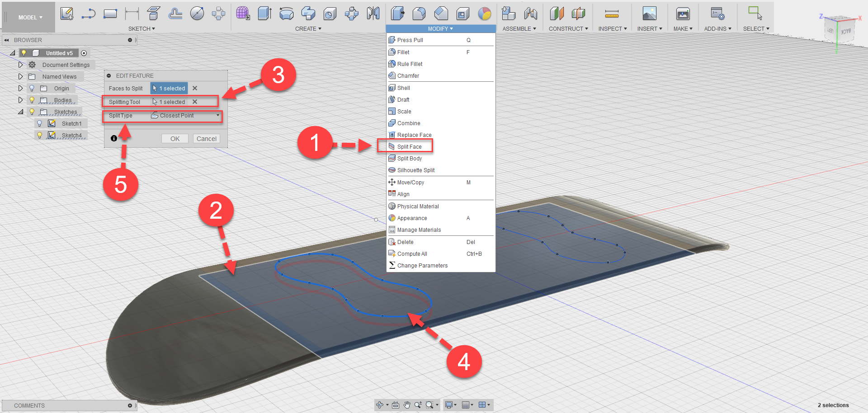Toggle the Bodies folder visibility
Viewport: 868px width, 413px height.
(32, 100)
